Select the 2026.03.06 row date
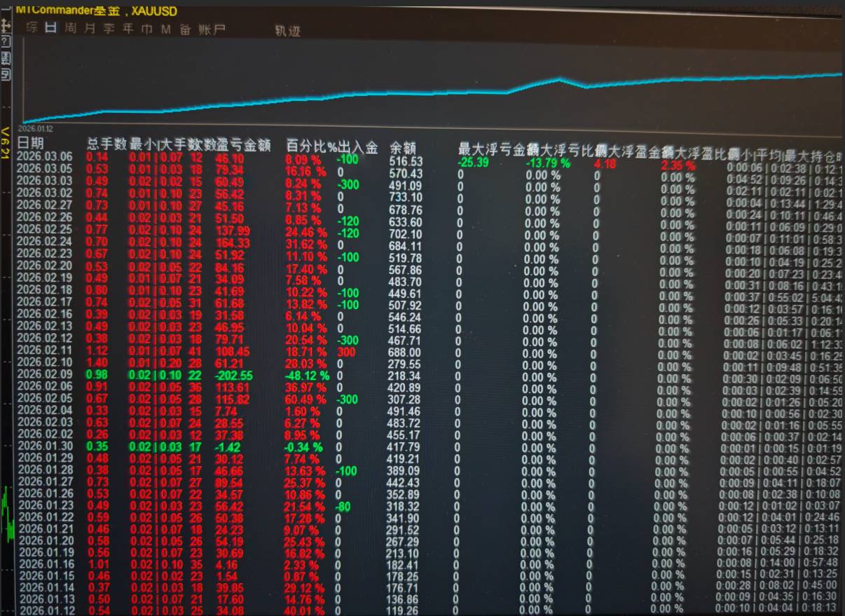This screenshot has height=616, width=845. coord(44,158)
